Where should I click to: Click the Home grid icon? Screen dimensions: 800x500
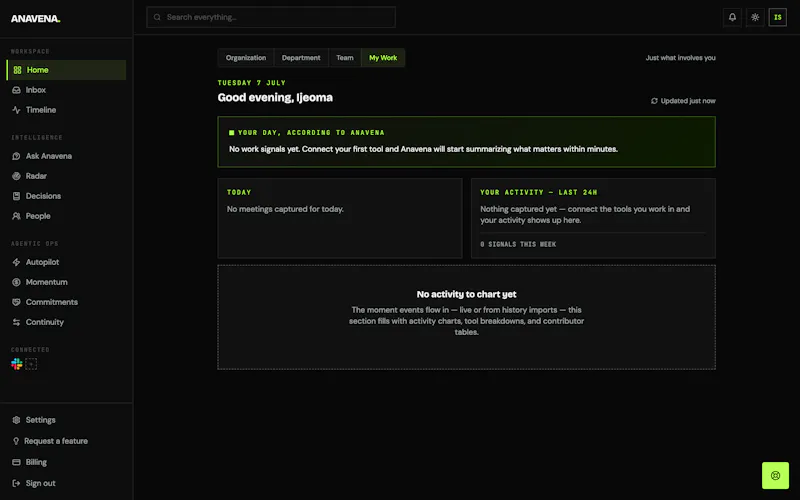[17, 70]
